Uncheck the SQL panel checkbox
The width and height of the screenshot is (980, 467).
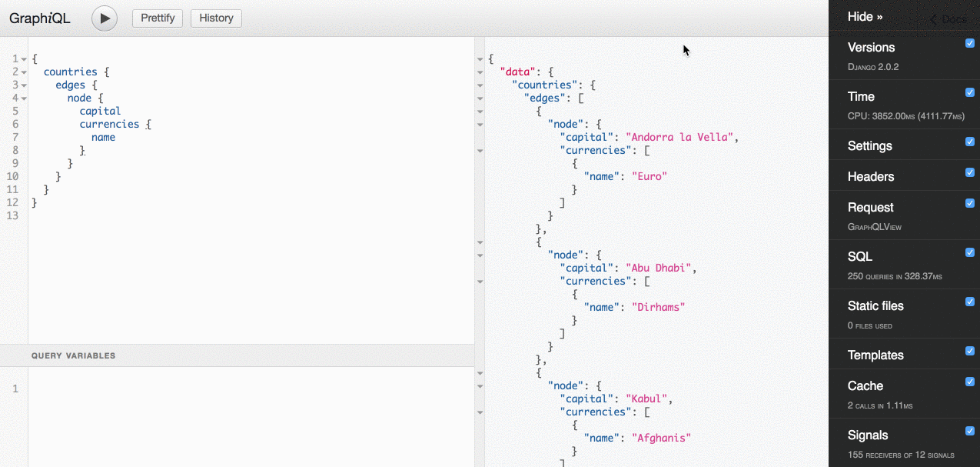(x=970, y=252)
